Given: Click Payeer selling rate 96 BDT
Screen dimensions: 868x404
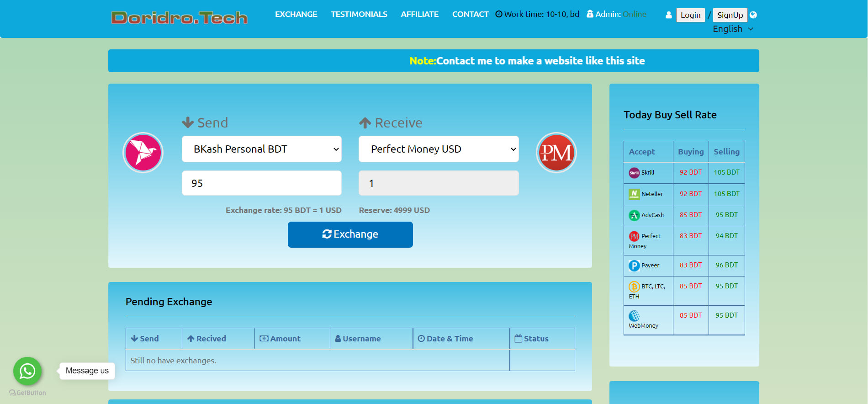Looking at the screenshot, I should point(726,265).
